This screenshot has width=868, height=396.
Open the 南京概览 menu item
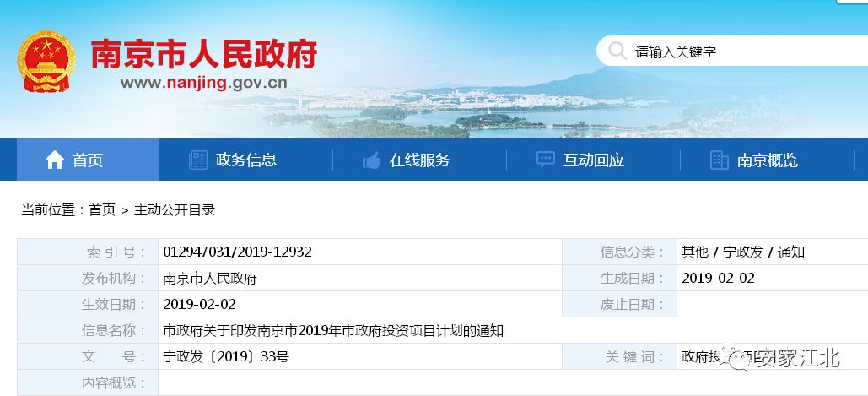tap(768, 160)
